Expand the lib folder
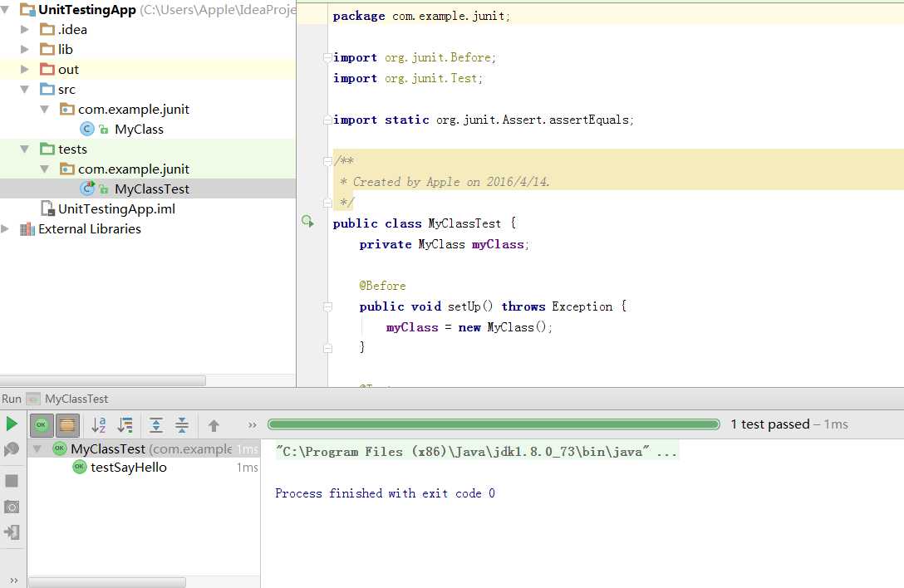 (x=25, y=50)
